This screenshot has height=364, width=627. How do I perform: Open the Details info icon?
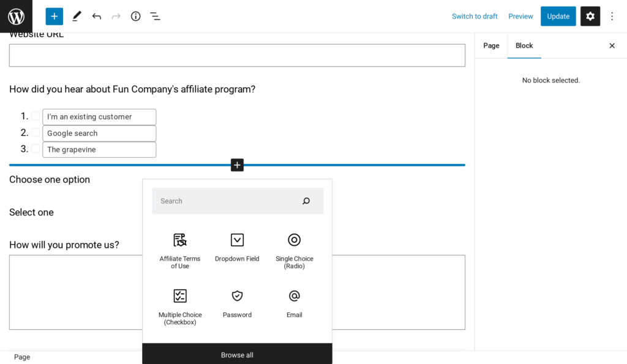coord(135,17)
